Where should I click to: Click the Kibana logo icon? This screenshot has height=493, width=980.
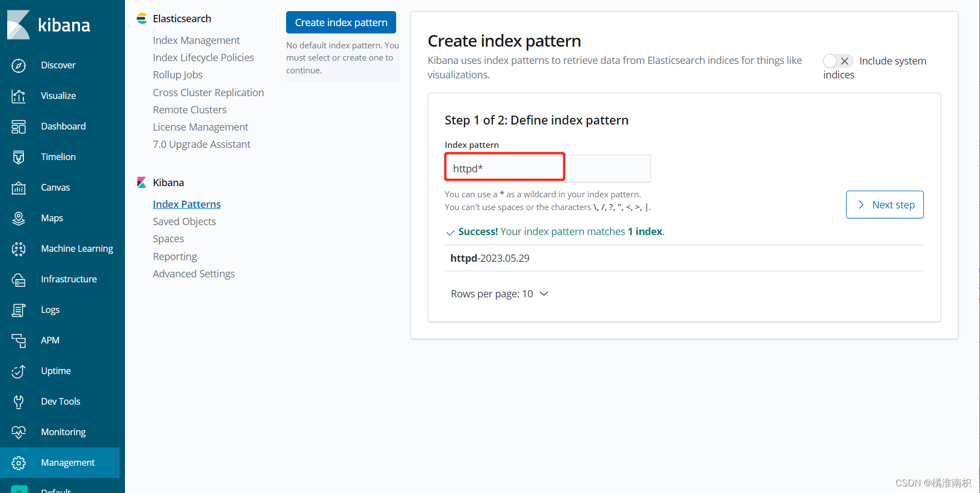point(18,24)
